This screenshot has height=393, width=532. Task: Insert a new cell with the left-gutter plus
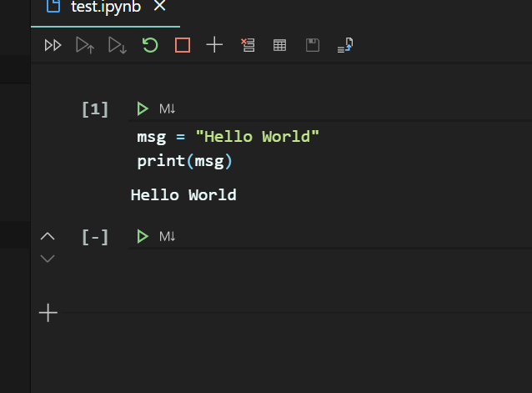(48, 313)
